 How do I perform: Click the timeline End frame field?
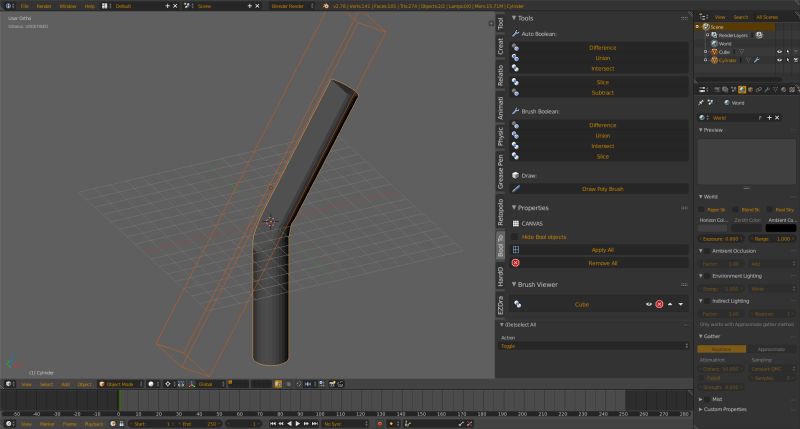(x=199, y=424)
